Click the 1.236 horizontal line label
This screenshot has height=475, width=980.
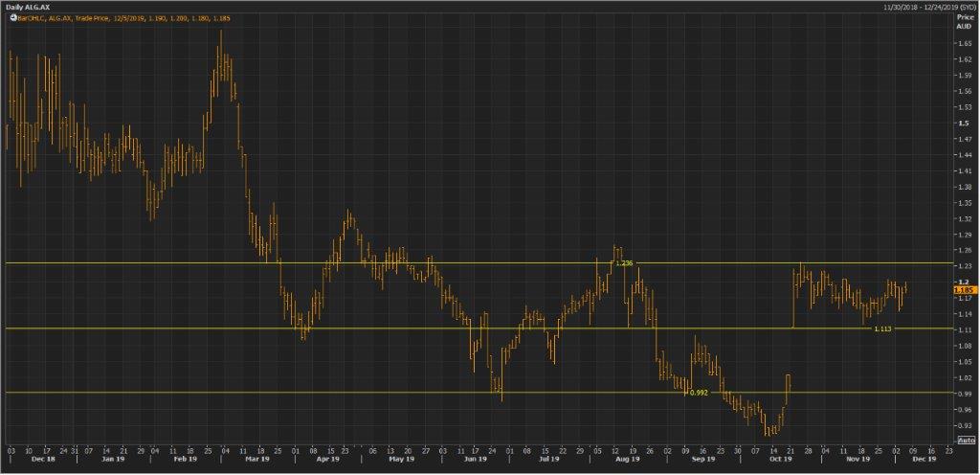click(x=624, y=263)
